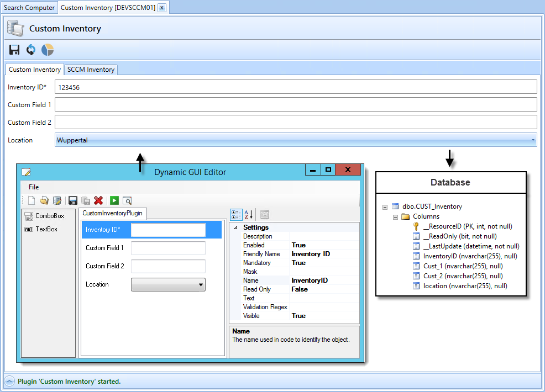Switch to Search Computer tab
545x392 pixels.
[29, 8]
